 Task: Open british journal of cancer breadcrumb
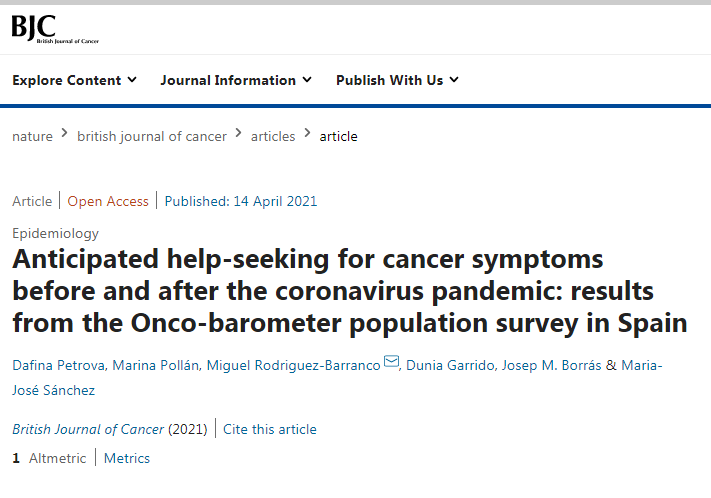(152, 136)
